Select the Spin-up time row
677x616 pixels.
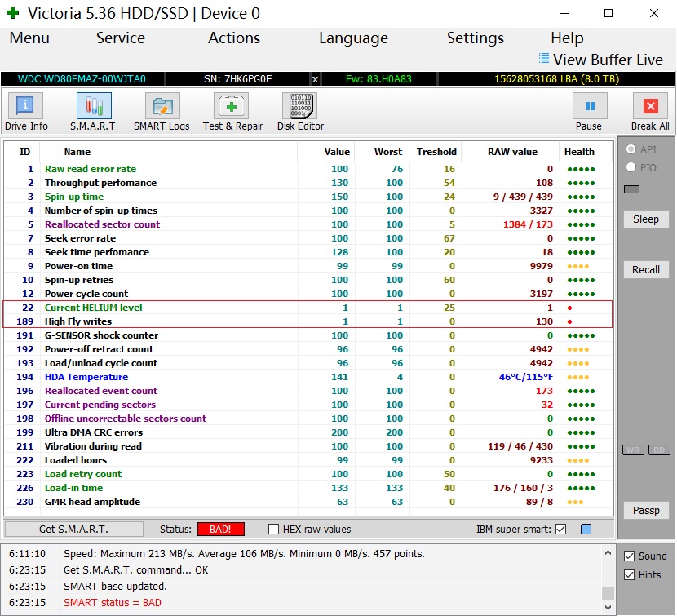click(308, 197)
